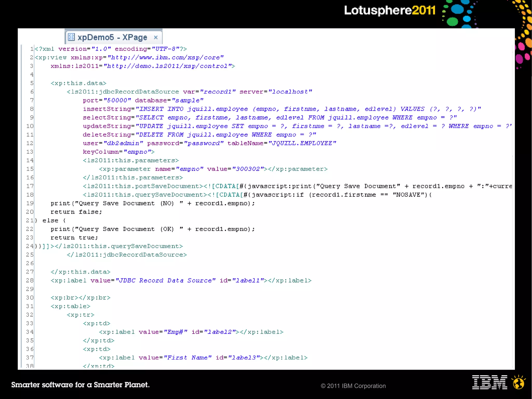This screenshot has width=532, height=399.
Task: Click the value "300302" in xp:parameter
Action: [248, 169]
